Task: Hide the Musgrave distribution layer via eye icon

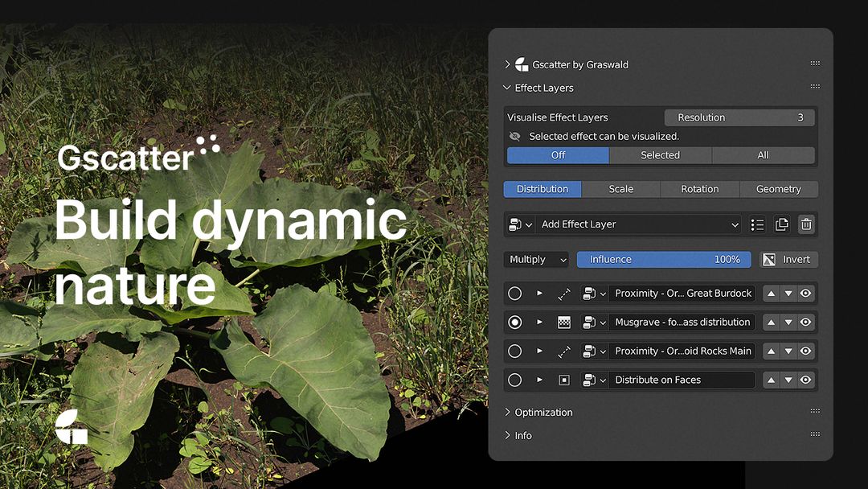Action: point(806,323)
